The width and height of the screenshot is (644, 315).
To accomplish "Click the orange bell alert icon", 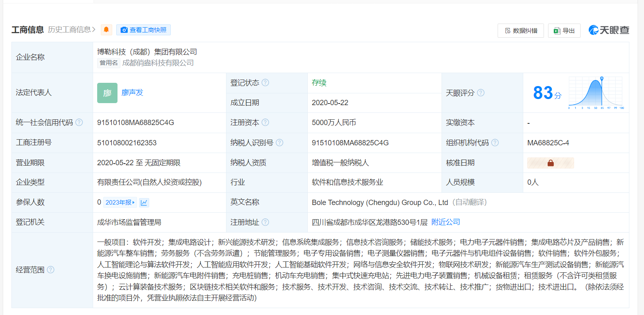I will pyautogui.click(x=107, y=30).
